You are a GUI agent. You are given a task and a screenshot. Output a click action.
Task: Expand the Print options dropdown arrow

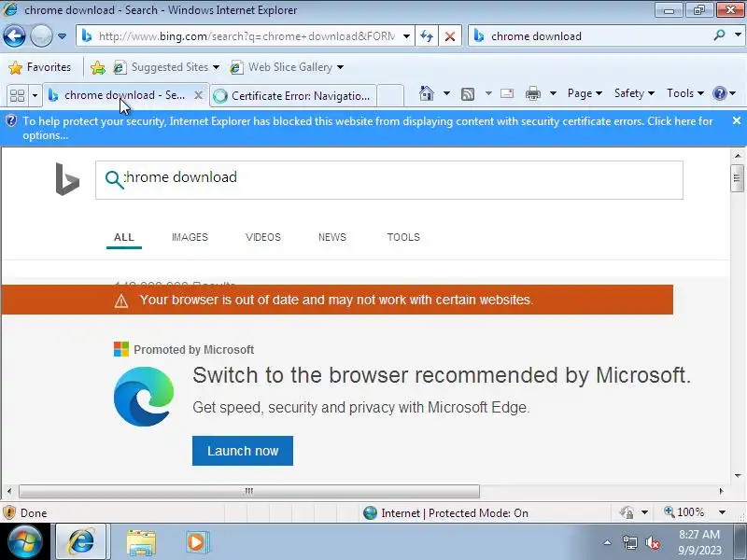pos(553,93)
